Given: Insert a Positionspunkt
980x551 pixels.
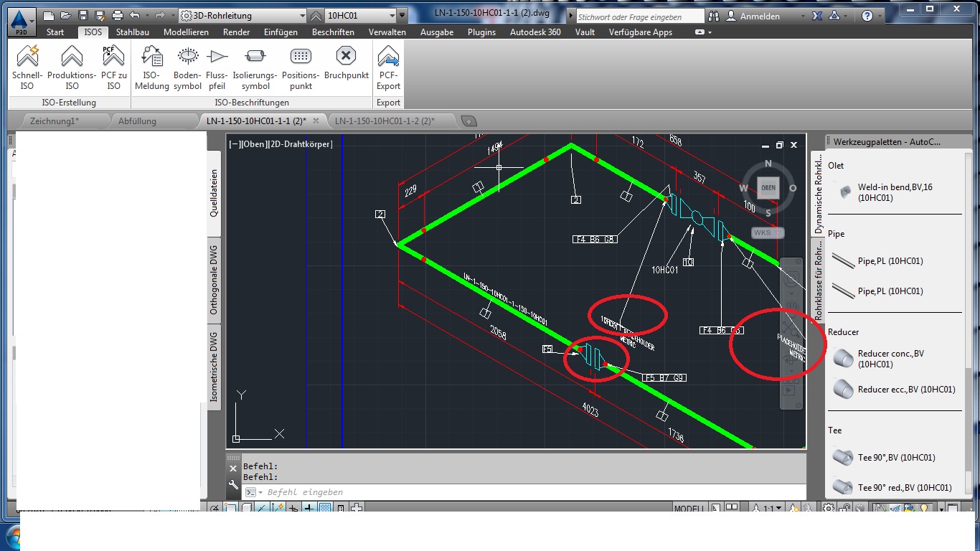Looking at the screenshot, I should pyautogui.click(x=301, y=68).
